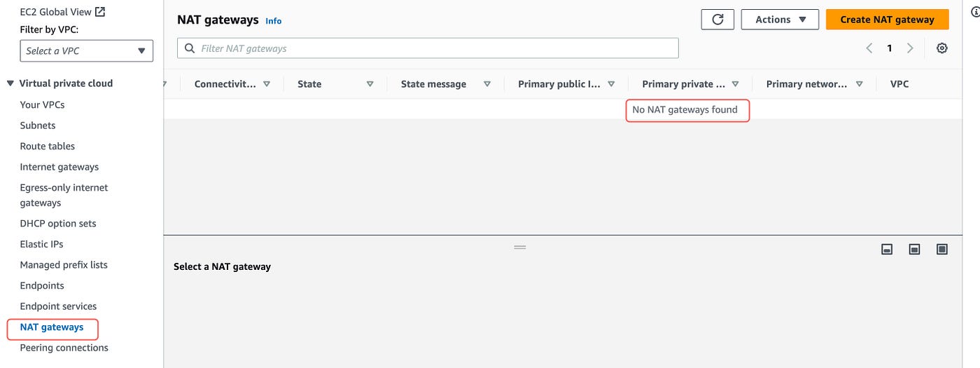The width and height of the screenshot is (980, 368).
Task: Refresh the NAT gateways list
Action: click(717, 20)
